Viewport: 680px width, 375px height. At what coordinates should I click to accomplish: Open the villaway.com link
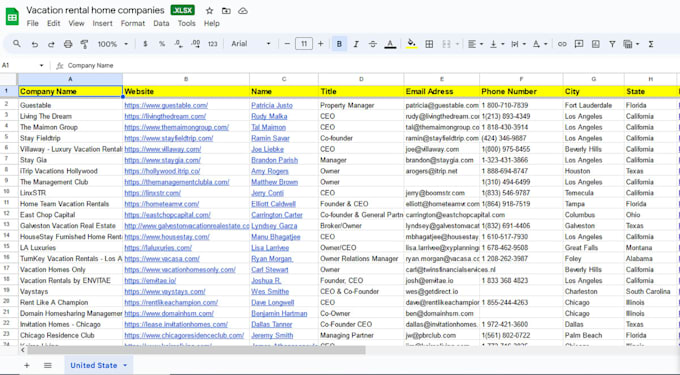(163, 149)
